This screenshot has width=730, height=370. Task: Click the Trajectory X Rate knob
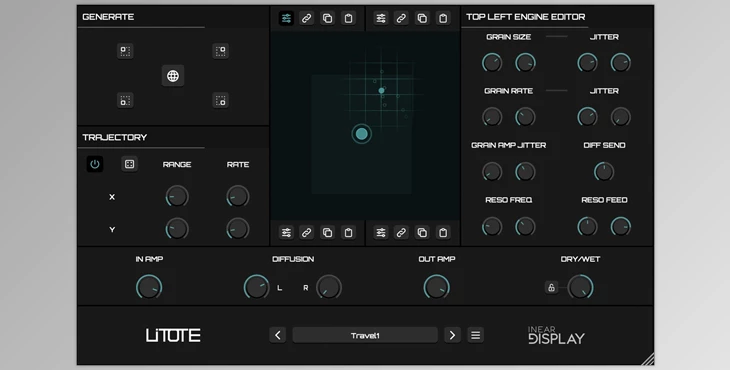(x=238, y=196)
